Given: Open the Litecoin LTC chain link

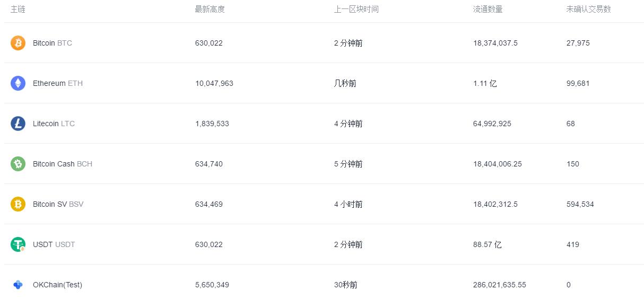Looking at the screenshot, I should click(54, 124).
